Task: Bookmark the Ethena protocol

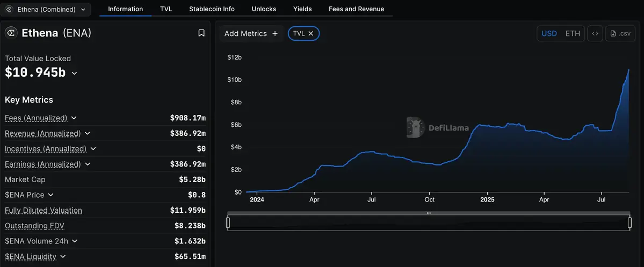Action: (201, 33)
